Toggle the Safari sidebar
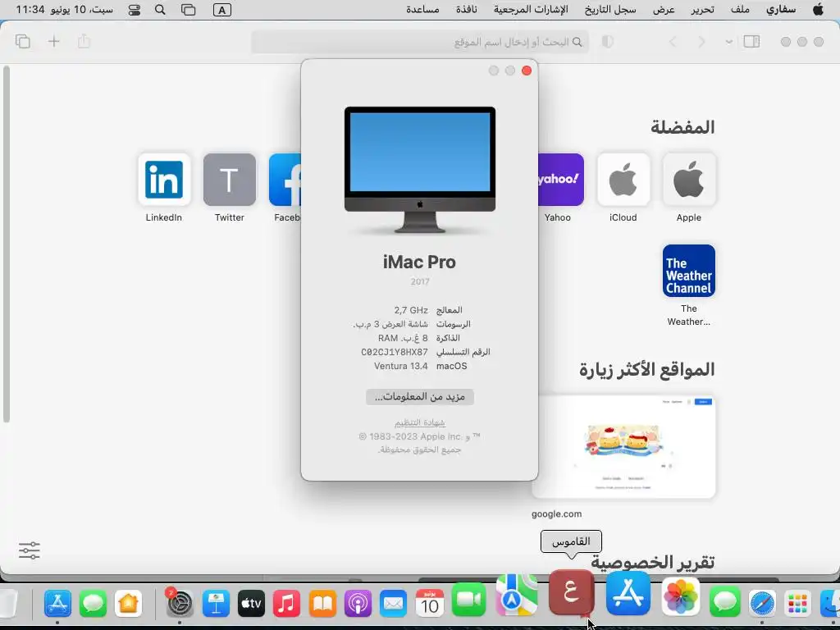 point(751,41)
